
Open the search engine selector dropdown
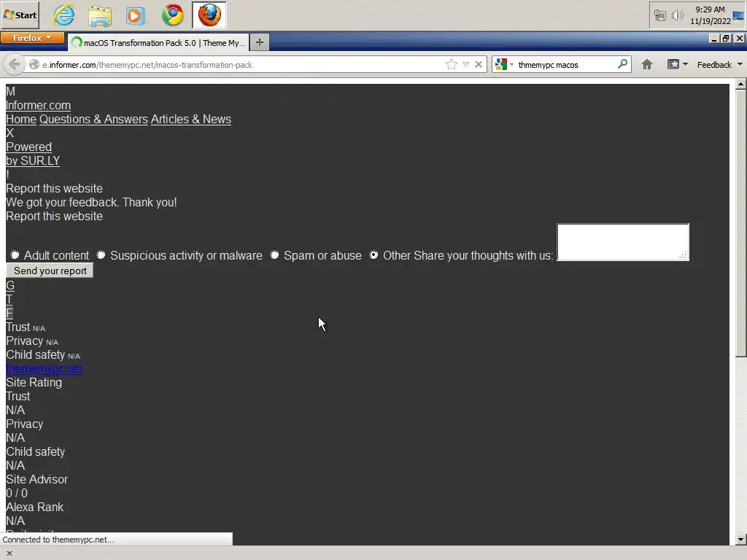(x=504, y=64)
